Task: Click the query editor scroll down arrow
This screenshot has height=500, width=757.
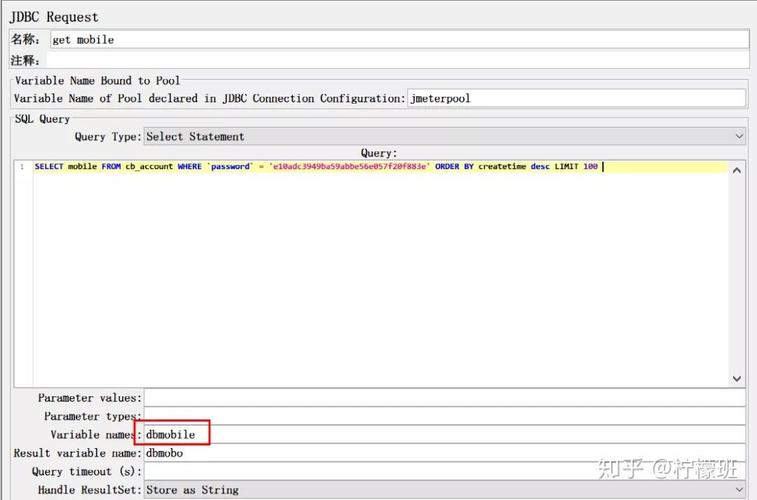Action: coord(737,379)
